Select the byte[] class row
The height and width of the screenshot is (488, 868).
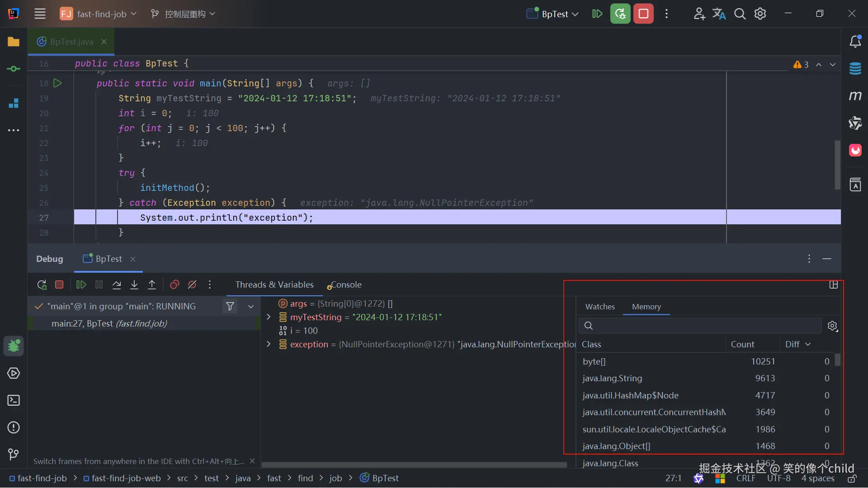coord(706,361)
